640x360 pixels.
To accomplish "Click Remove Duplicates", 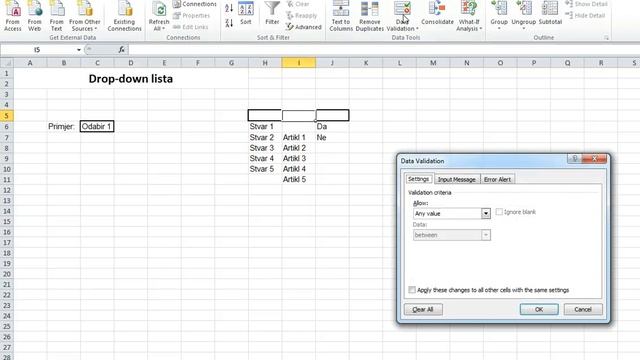I will point(369,16).
